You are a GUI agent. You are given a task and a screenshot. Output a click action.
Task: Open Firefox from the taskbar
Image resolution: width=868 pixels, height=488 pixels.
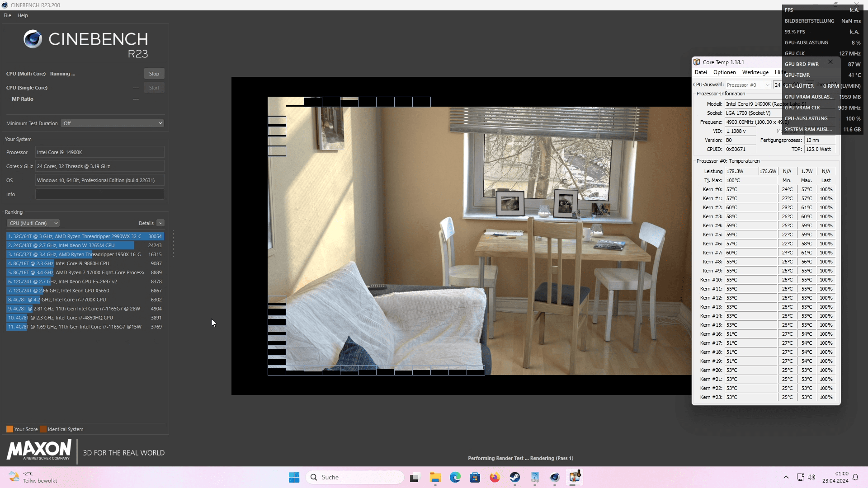pyautogui.click(x=495, y=477)
